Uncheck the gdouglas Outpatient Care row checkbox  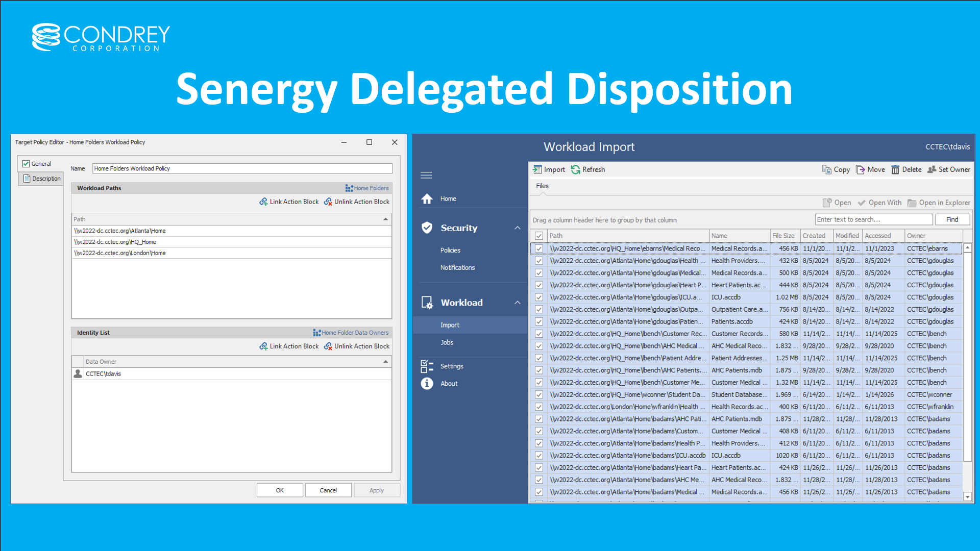pos(539,309)
